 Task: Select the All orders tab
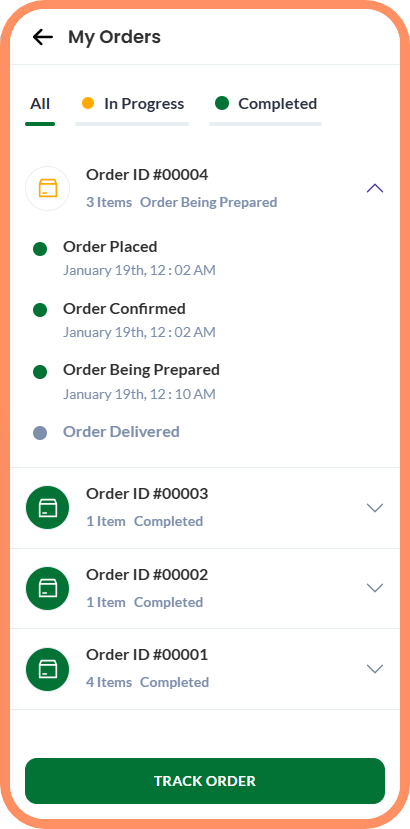tap(40, 104)
